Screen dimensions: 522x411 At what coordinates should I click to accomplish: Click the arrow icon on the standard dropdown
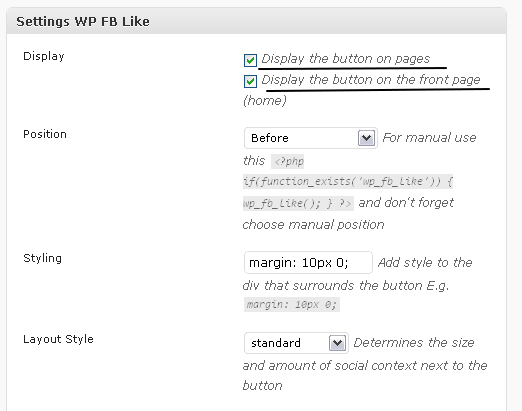[x=337, y=343]
